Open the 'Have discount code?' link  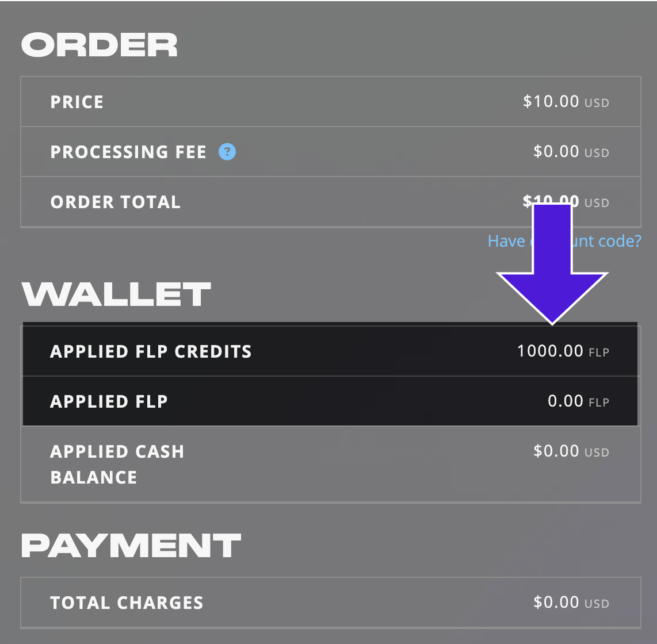pyautogui.click(x=564, y=241)
